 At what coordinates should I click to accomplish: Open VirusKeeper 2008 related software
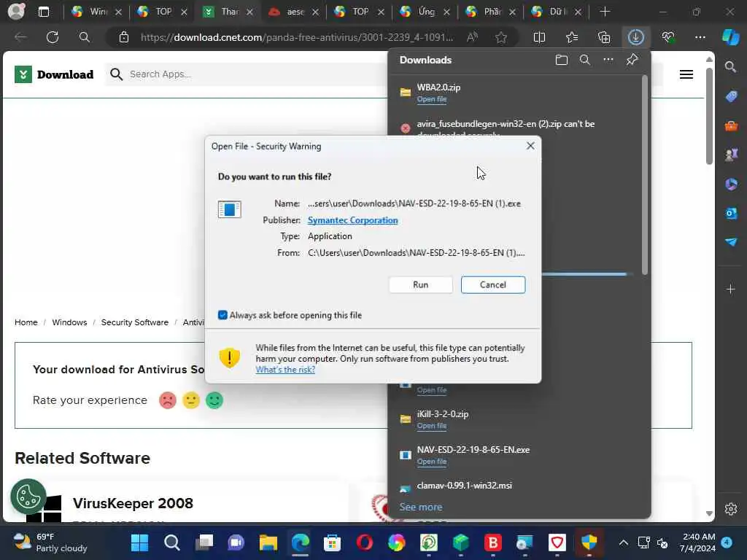pos(133,503)
